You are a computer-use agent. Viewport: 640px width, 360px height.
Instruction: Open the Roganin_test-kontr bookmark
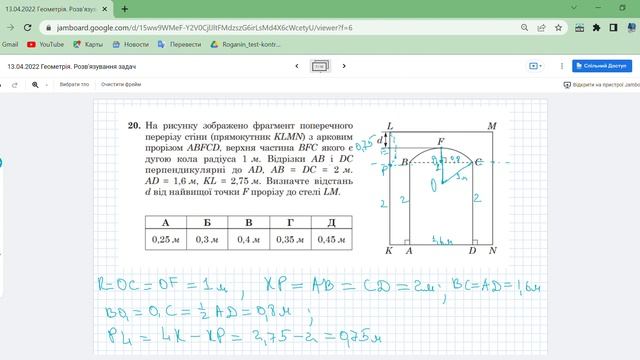[x=245, y=44]
